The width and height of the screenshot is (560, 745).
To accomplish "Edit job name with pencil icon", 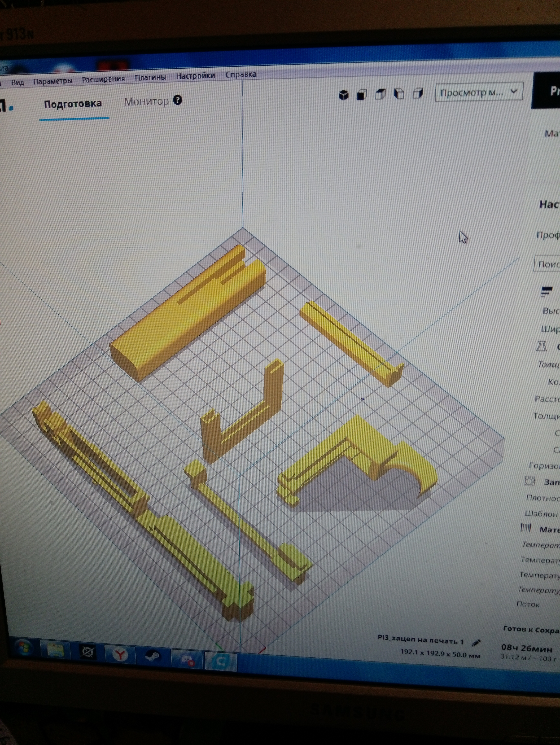I will point(476,643).
